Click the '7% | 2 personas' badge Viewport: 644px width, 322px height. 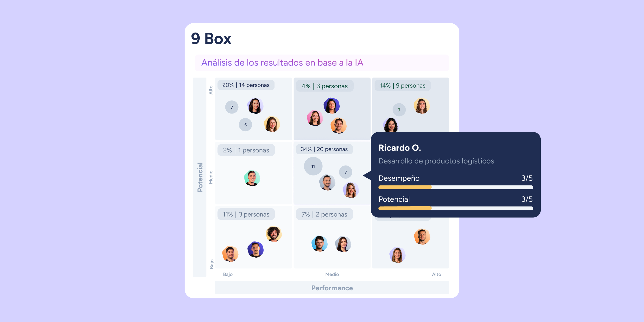324,214
